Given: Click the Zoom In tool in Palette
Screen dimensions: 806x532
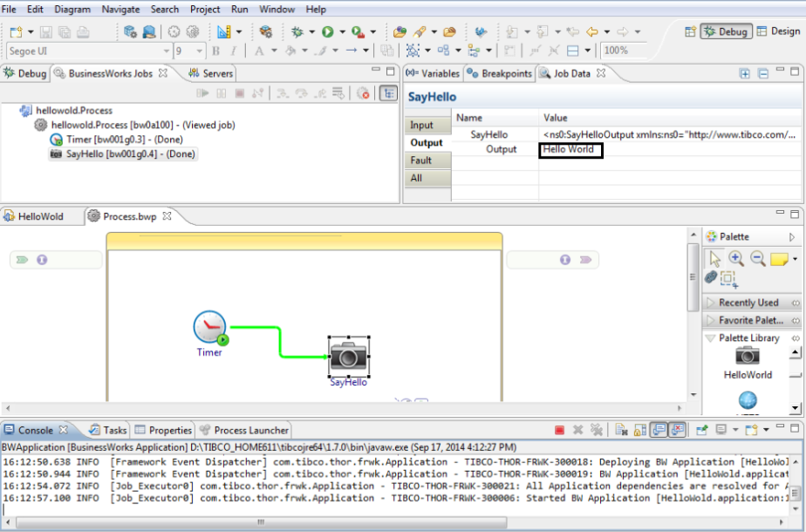Looking at the screenshot, I should (736, 258).
